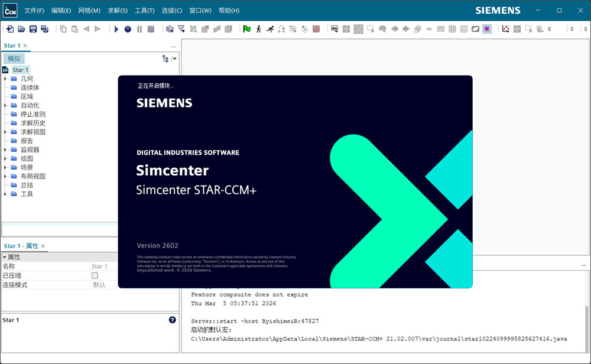The width and height of the screenshot is (591, 364).
Task: Click the Import Surface Mesh icon
Action: coord(170,29)
